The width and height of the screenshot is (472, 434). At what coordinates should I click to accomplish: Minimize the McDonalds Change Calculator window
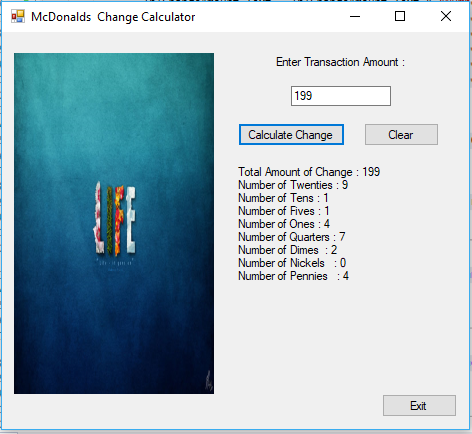click(355, 16)
